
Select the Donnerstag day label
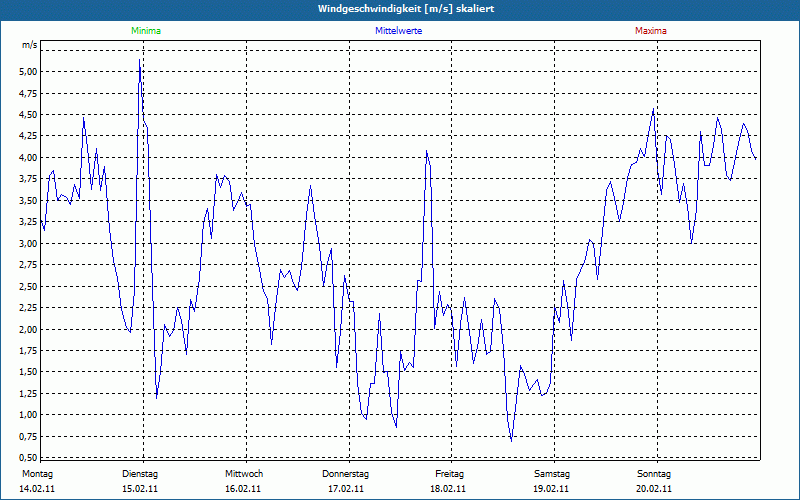[346, 473]
